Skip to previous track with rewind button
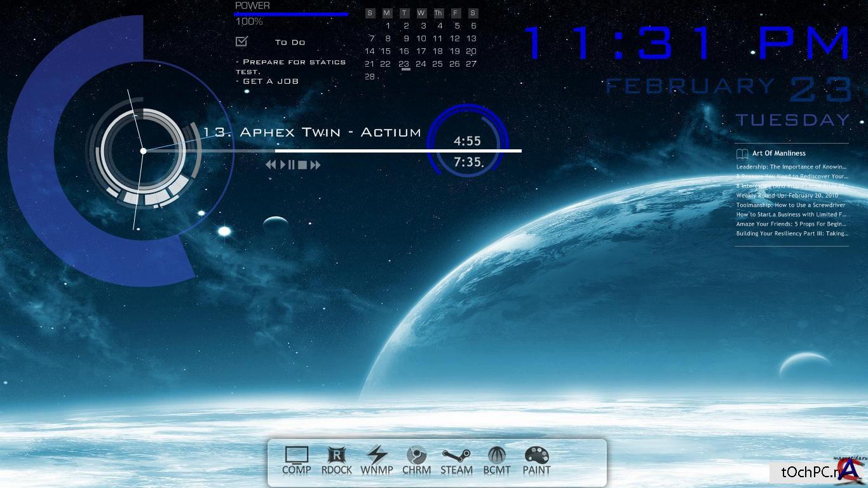 click(271, 165)
